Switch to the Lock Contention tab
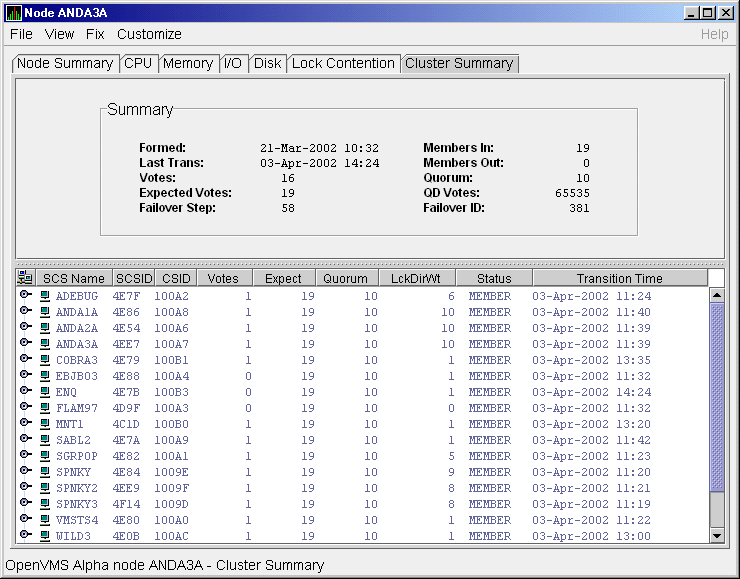This screenshot has width=740, height=579. pos(343,63)
